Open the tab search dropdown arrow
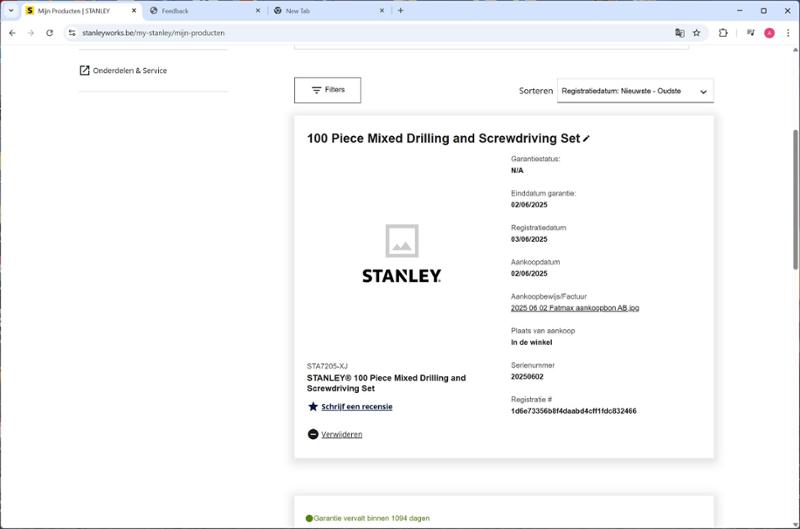Viewport: 800px width, 529px height. pos(11,10)
